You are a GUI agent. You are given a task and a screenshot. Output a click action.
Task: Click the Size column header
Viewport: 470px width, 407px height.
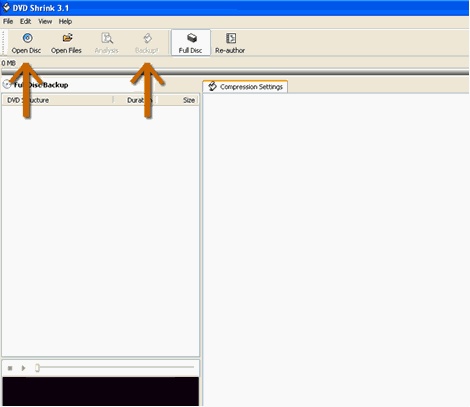click(x=178, y=100)
